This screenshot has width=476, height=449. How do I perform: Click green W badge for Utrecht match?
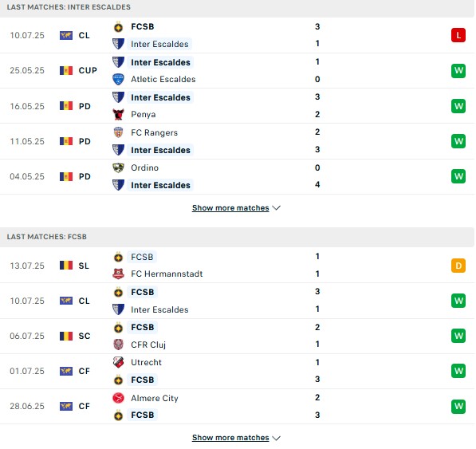point(458,371)
